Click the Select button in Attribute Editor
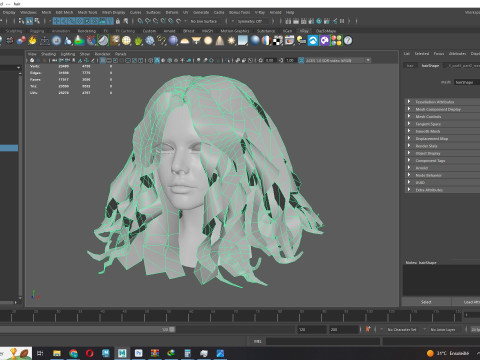The height and width of the screenshot is (360, 480). coord(426,302)
